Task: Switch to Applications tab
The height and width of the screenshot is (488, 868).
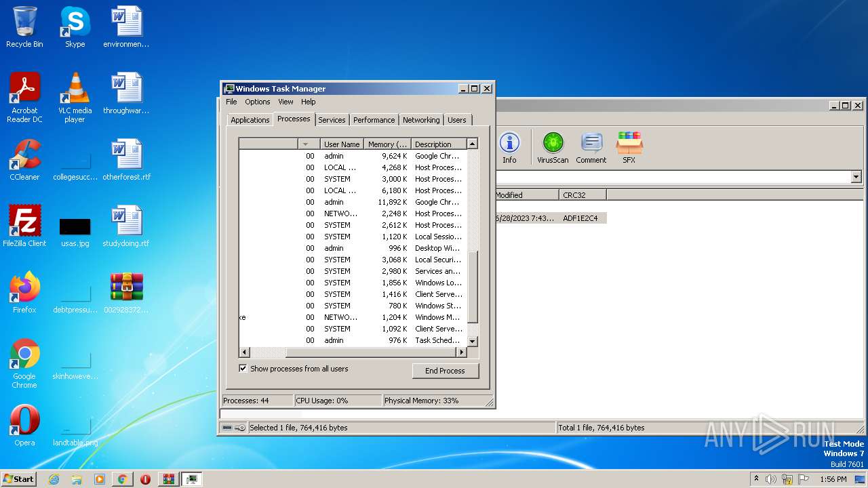Action: (x=250, y=120)
